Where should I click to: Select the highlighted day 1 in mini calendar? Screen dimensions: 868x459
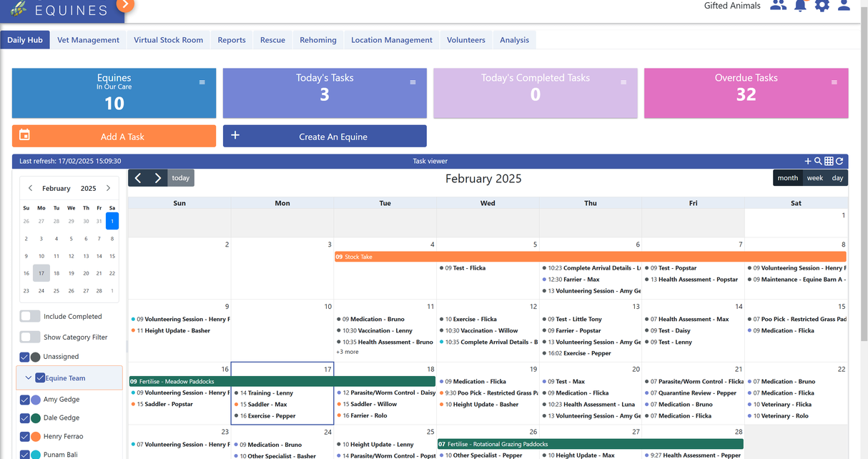112,221
